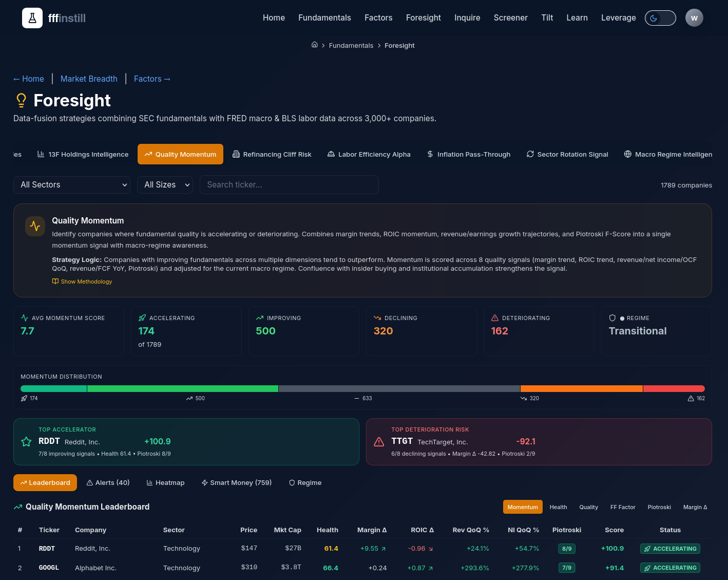Click the Regime shield icon in stats card
This screenshot has width=728, height=580.
612,318
